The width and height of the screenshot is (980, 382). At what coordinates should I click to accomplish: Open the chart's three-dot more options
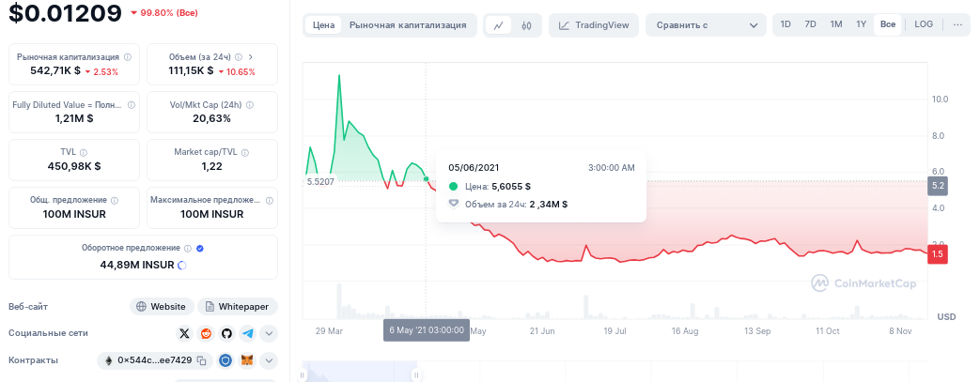957,24
